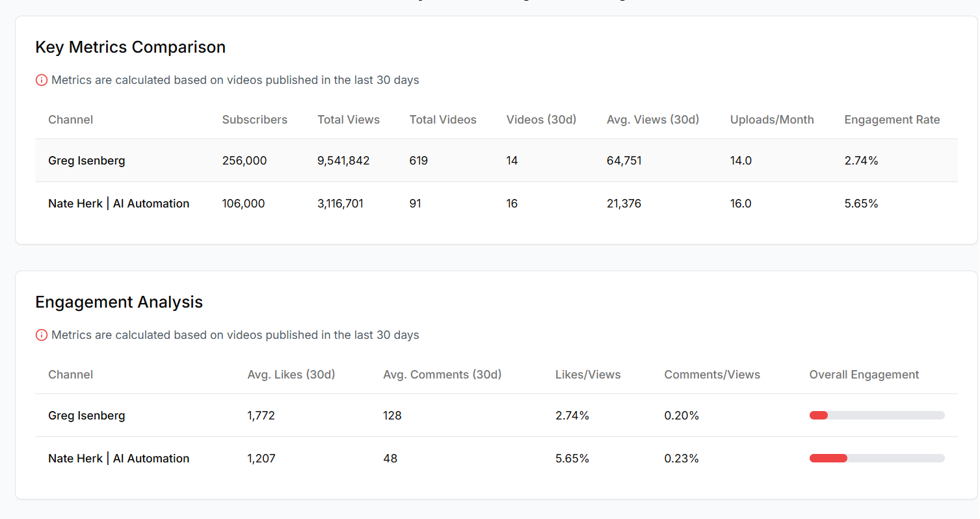Select Greg Isenberg in Key Metrics table

[x=86, y=161]
